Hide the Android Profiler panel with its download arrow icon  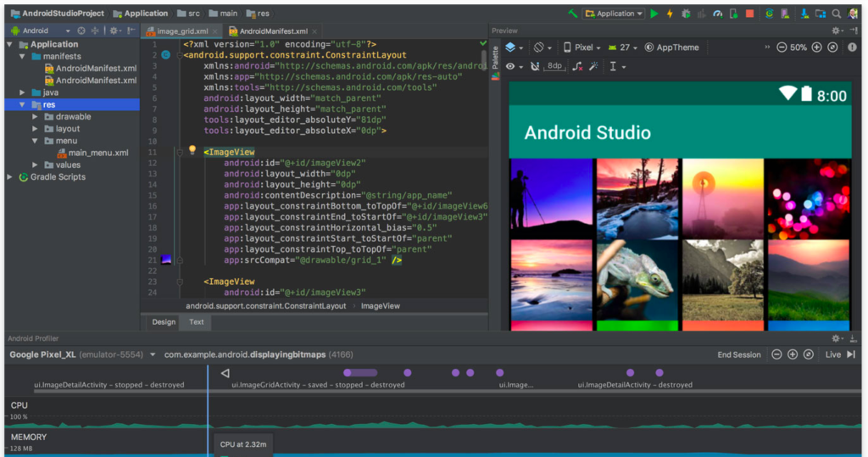853,338
